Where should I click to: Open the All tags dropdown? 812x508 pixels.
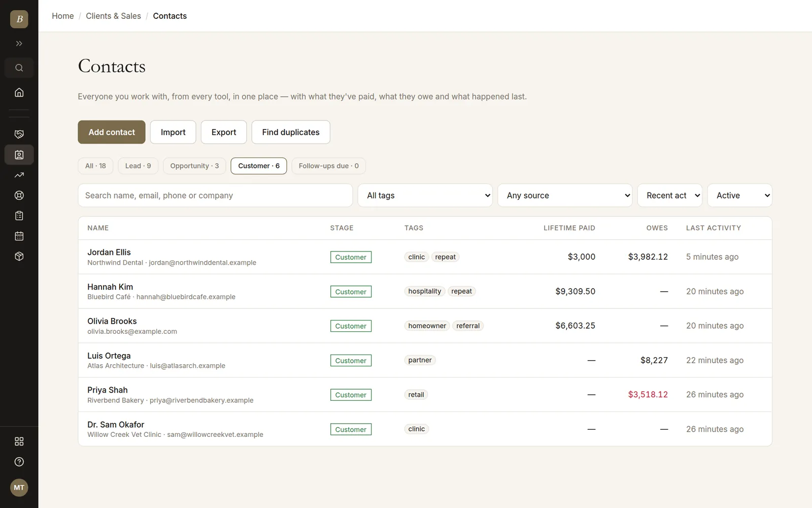[x=425, y=196]
